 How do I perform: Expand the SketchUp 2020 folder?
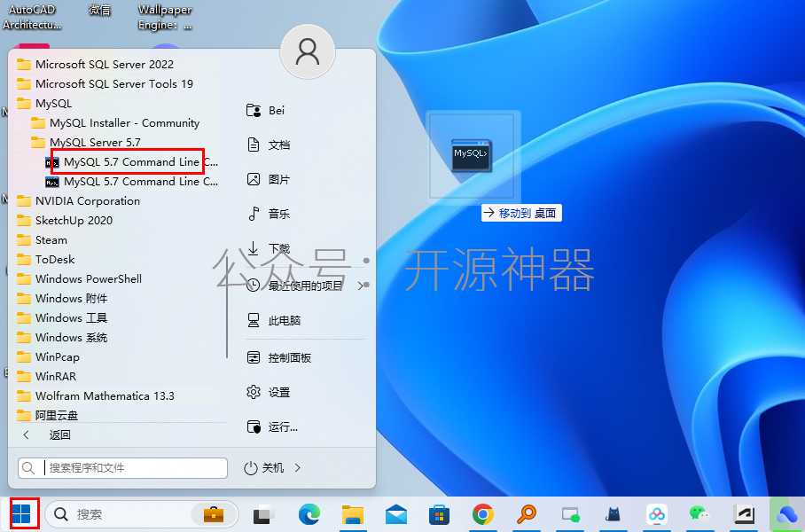65,220
